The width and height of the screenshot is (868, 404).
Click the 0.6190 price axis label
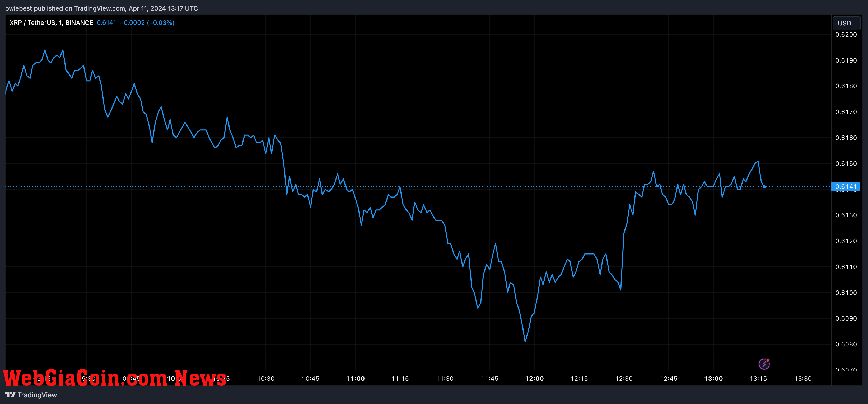pos(846,60)
